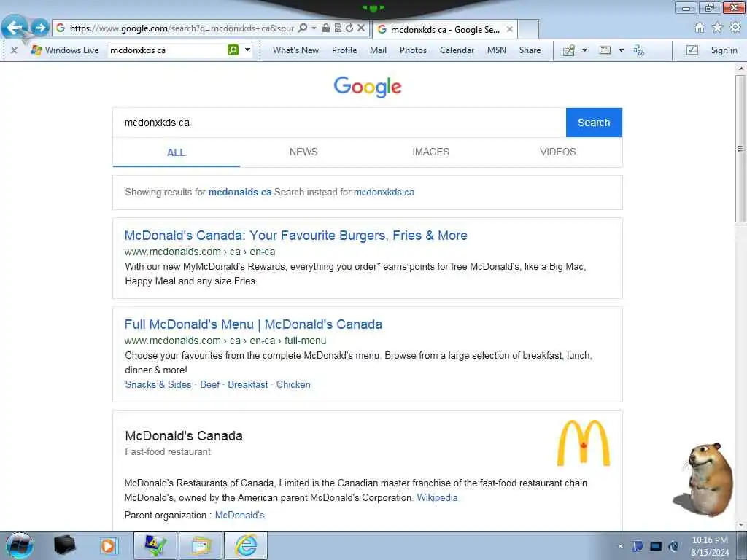Expand the toolbar search options dropdown
This screenshot has width=747, height=560.
(x=248, y=50)
